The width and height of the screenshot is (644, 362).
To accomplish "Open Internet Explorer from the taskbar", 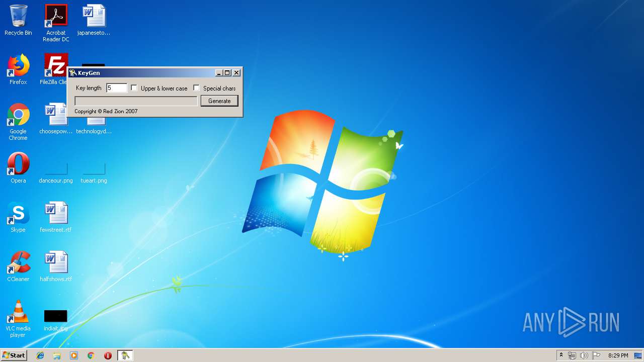I will tap(40, 355).
